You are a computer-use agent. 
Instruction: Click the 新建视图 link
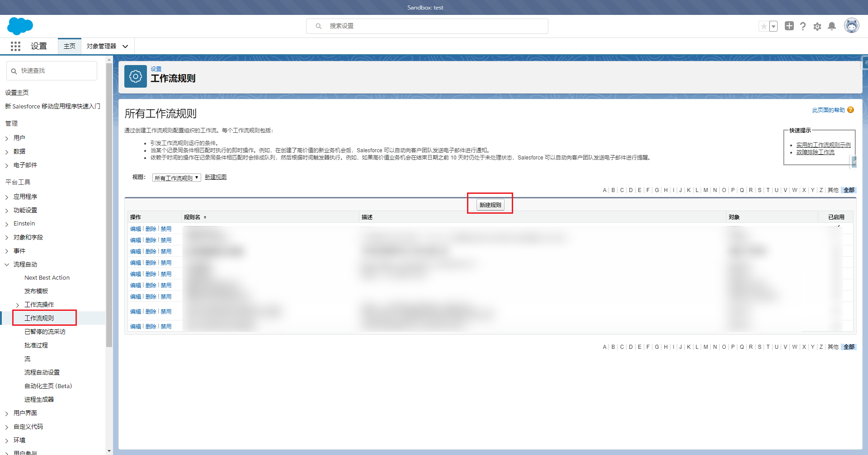point(216,177)
